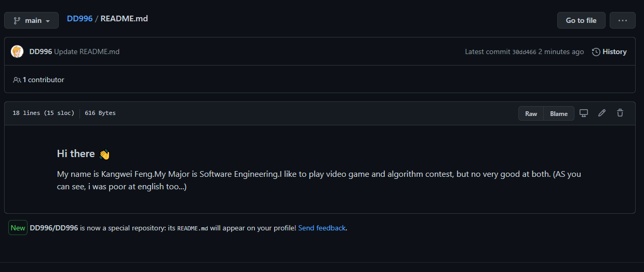This screenshot has height=272, width=644.
Task: Open commit author DD996's profile
Action: click(x=41, y=51)
